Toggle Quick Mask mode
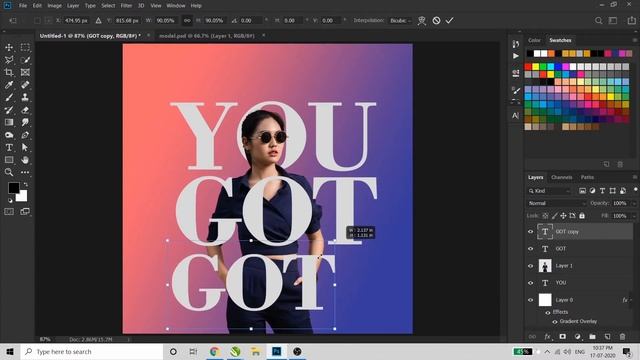 coord(9,211)
